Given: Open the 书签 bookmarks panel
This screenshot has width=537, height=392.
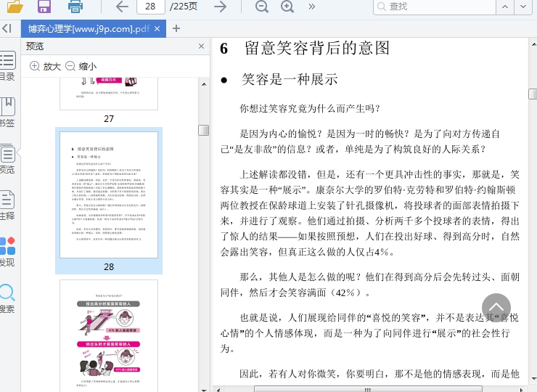Looking at the screenshot, I should pos(7,113).
